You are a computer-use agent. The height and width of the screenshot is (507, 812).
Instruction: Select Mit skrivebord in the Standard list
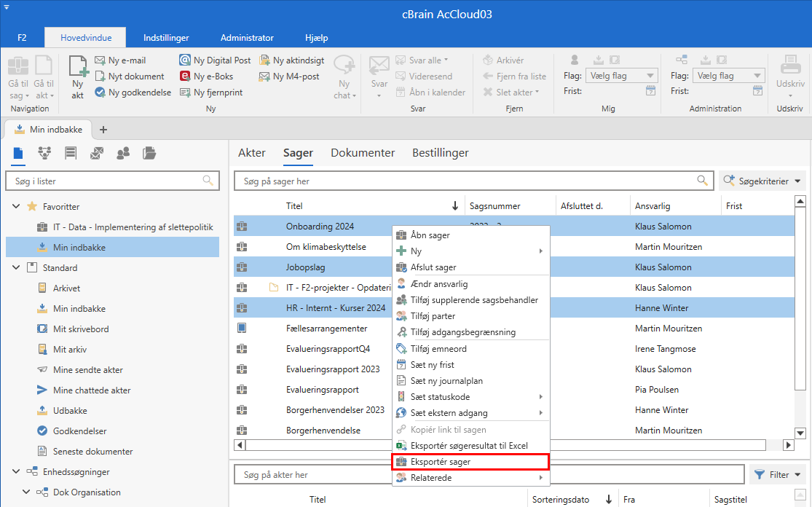coord(81,329)
